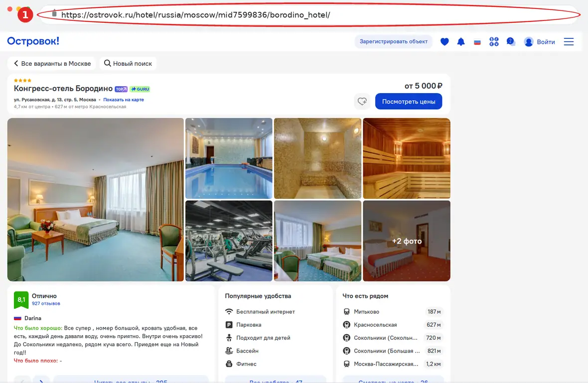Click the 8,1 rating badge
588x383 pixels.
21,300
